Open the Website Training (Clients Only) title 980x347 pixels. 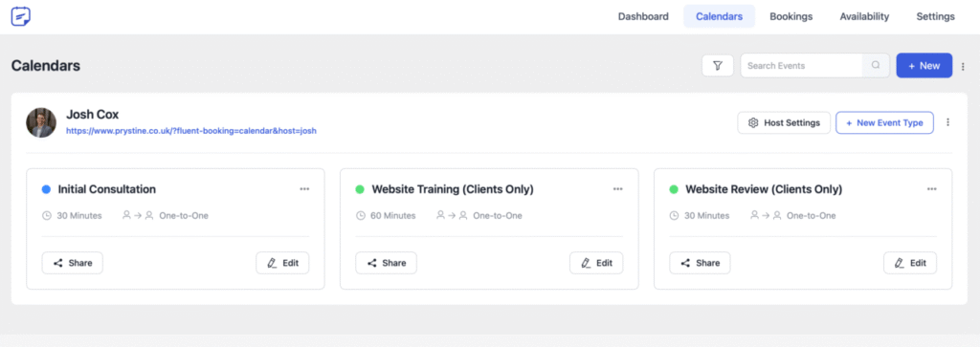(453, 189)
